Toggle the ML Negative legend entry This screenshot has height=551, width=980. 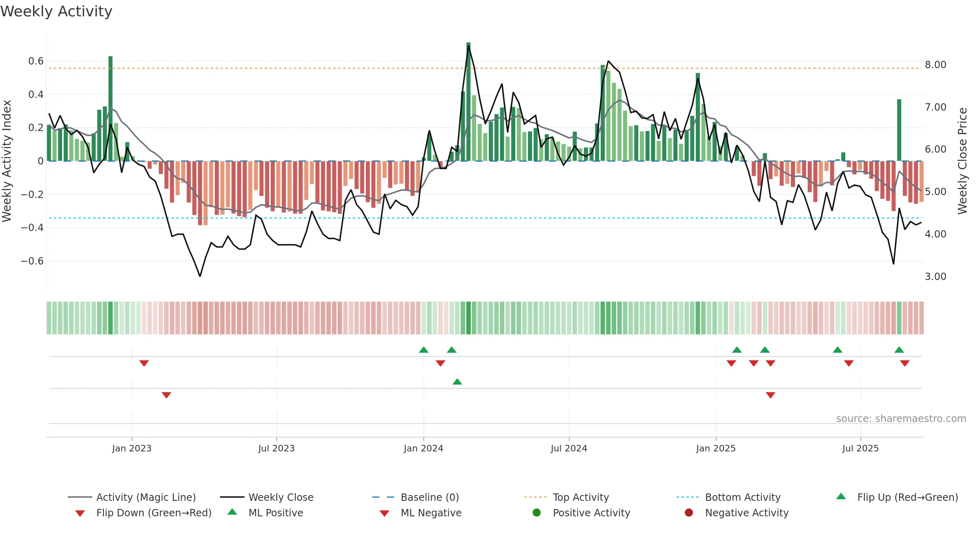[421, 513]
